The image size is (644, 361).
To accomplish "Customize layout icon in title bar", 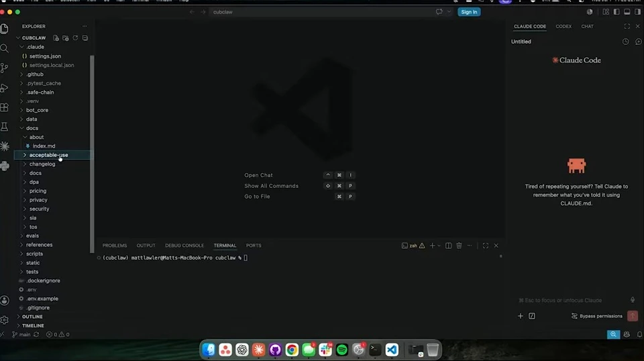I will tap(606, 12).
